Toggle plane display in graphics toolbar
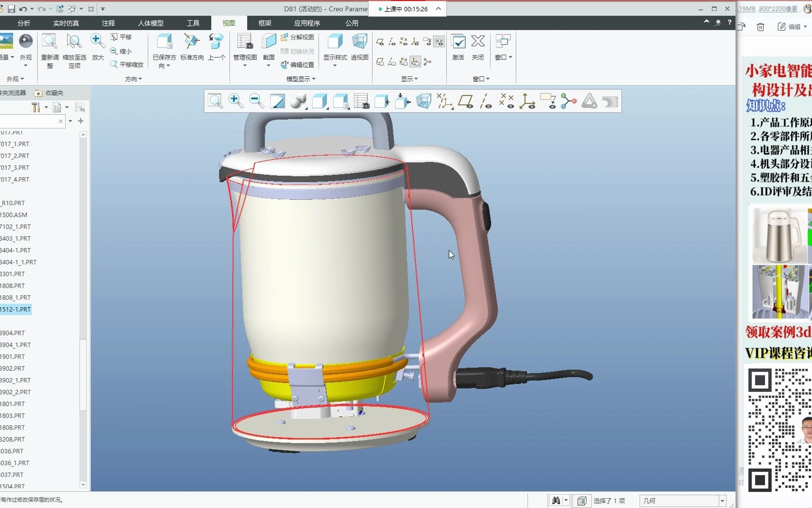This screenshot has height=508, width=812. [465, 101]
